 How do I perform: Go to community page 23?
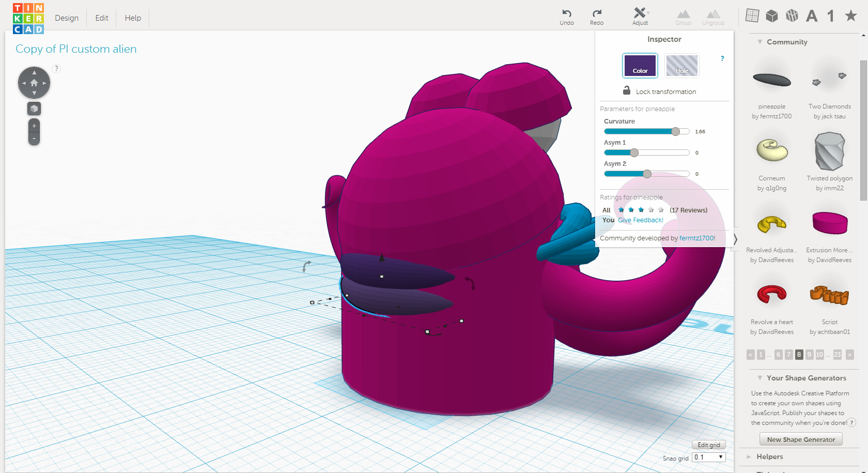click(838, 355)
